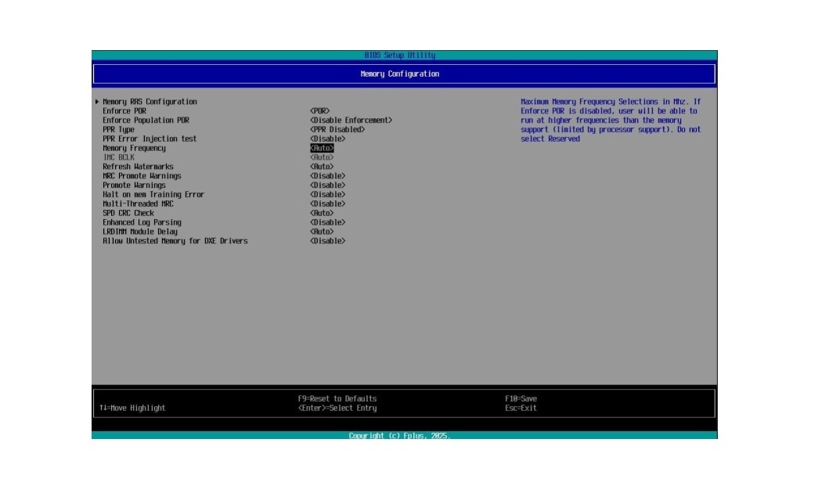The image size is (829, 504).
Task: Enable the Multi-Threaded MRC setting
Action: pyautogui.click(x=327, y=204)
